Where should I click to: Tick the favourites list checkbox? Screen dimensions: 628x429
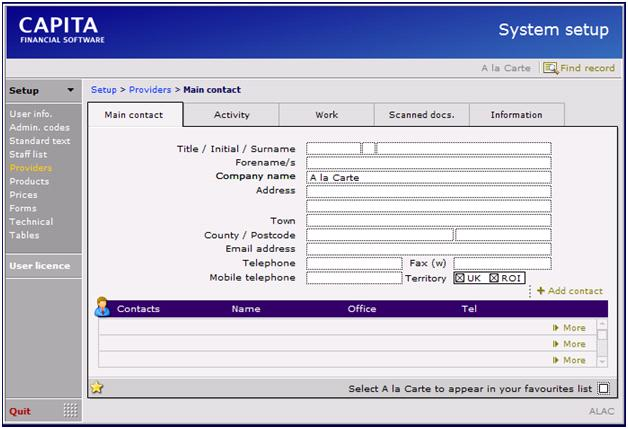click(x=603, y=388)
